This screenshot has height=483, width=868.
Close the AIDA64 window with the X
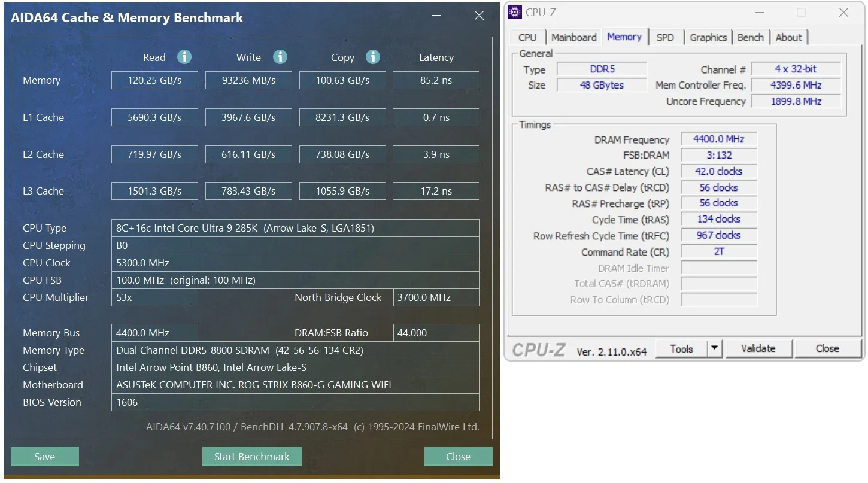(x=479, y=16)
